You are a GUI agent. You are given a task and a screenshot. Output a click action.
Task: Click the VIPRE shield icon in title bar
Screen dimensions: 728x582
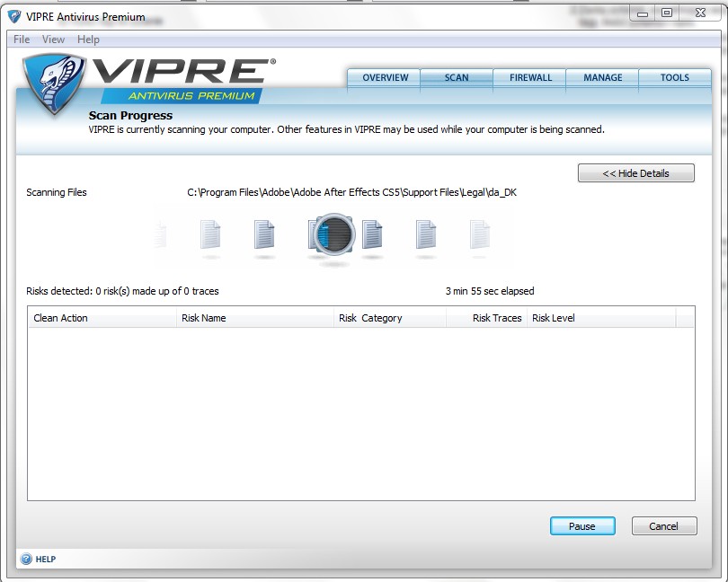14,17
